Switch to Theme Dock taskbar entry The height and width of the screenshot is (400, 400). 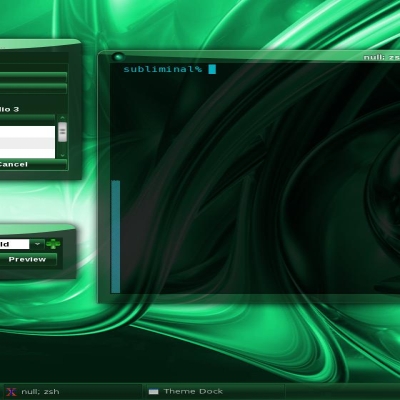tap(214, 392)
